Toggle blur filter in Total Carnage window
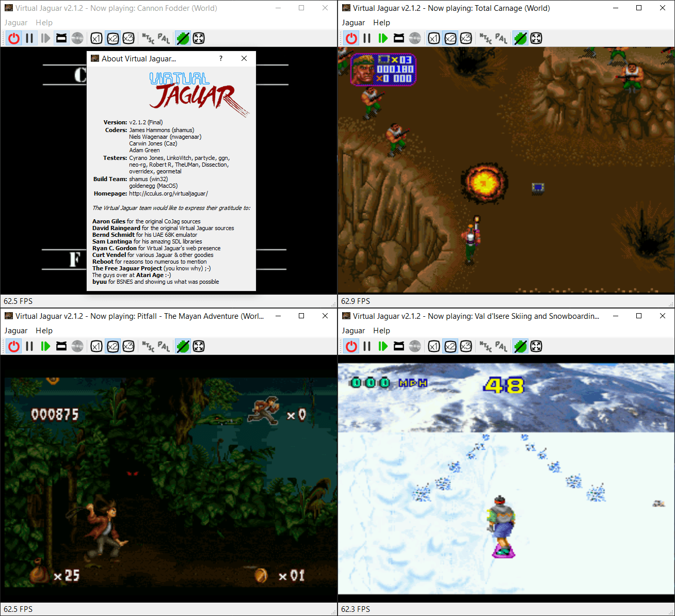 (520, 38)
